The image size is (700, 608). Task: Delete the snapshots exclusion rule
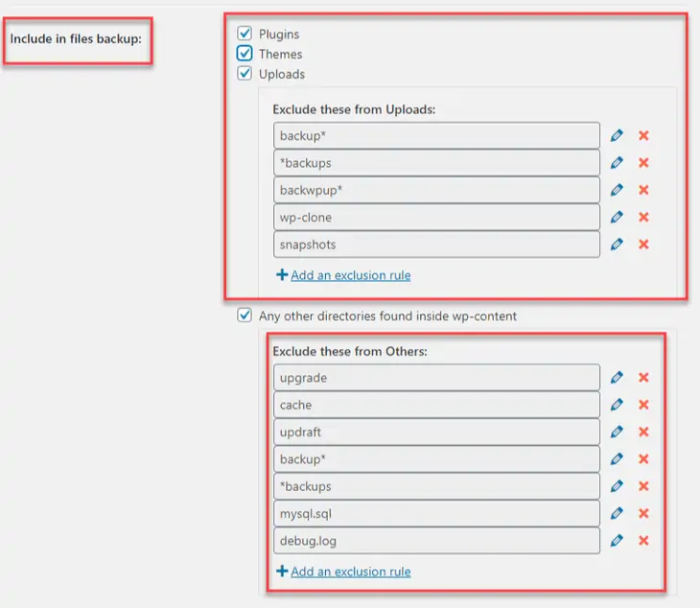pos(643,244)
